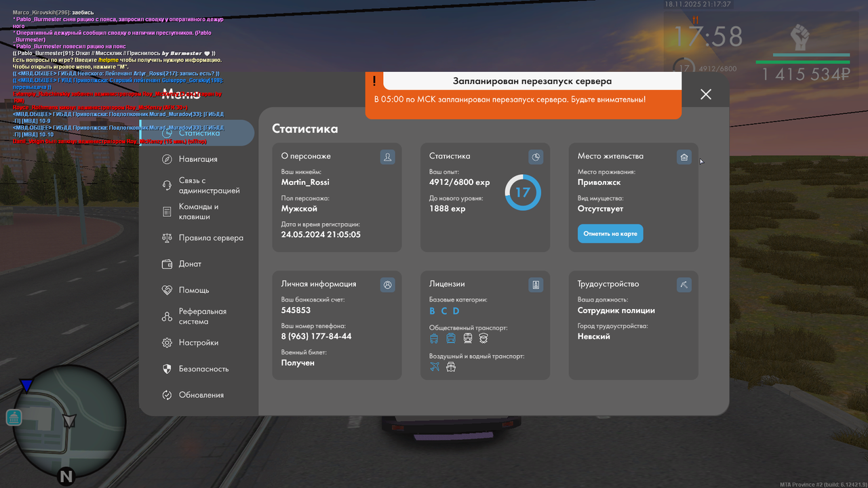
Task: Click the first bus license icon
Action: point(434,338)
